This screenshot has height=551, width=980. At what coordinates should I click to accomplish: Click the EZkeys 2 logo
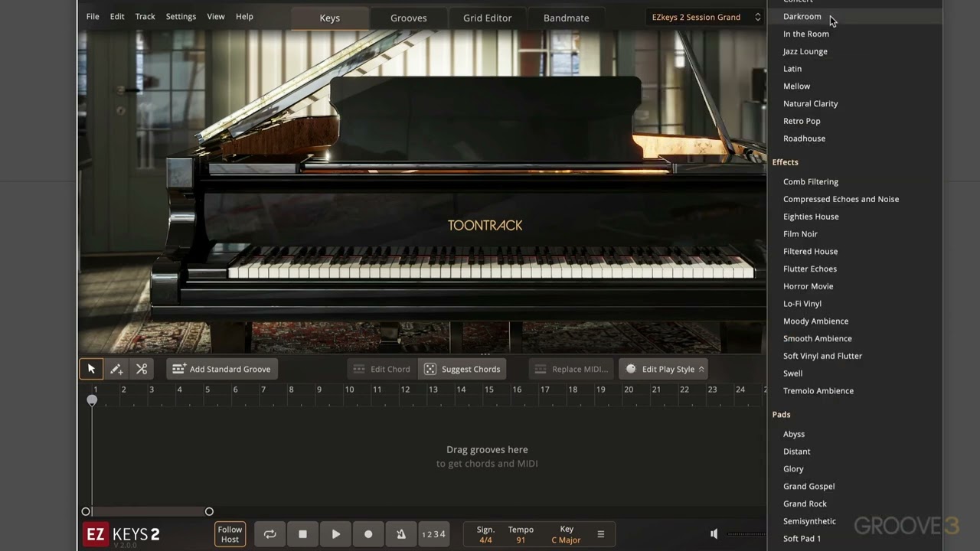point(122,534)
